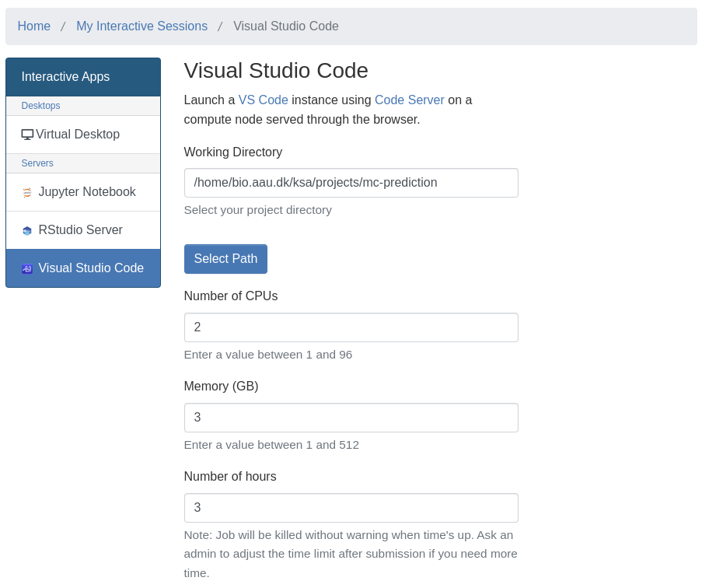Open My Interactive Sessions breadcrumb link

click(141, 26)
